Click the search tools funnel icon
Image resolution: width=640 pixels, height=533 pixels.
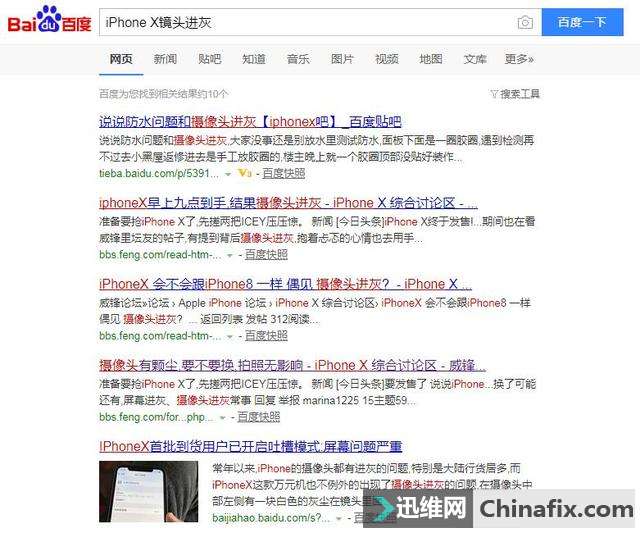point(494,94)
